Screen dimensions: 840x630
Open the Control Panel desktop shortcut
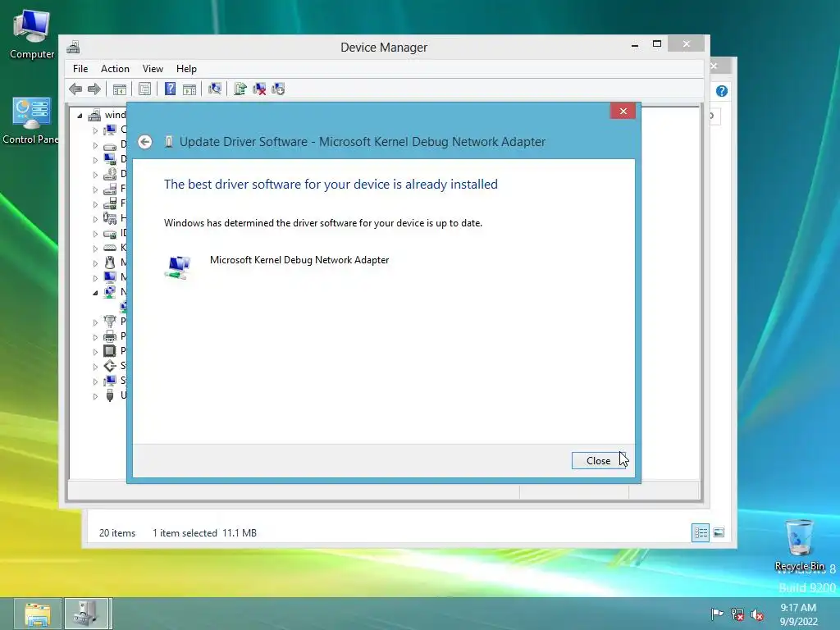pos(30,121)
